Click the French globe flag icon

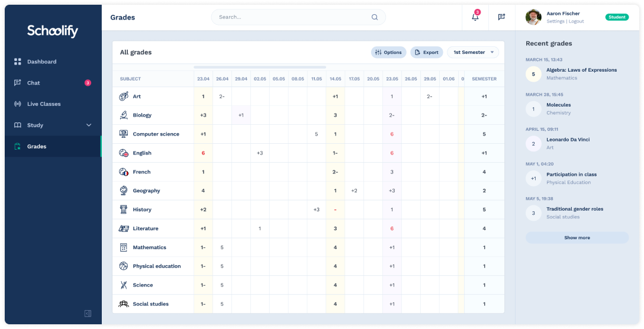click(x=124, y=172)
